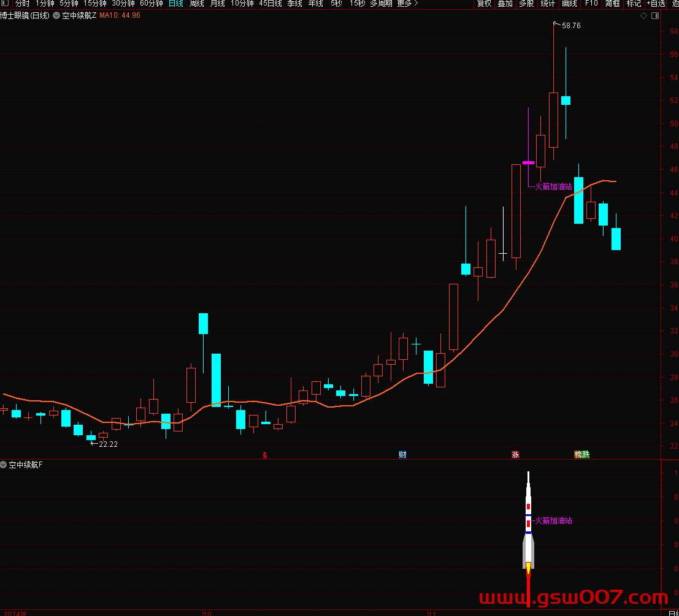This screenshot has height=616, width=679.
Task: Click the 火箭加油站 label in the lower panel
Action: (x=553, y=520)
